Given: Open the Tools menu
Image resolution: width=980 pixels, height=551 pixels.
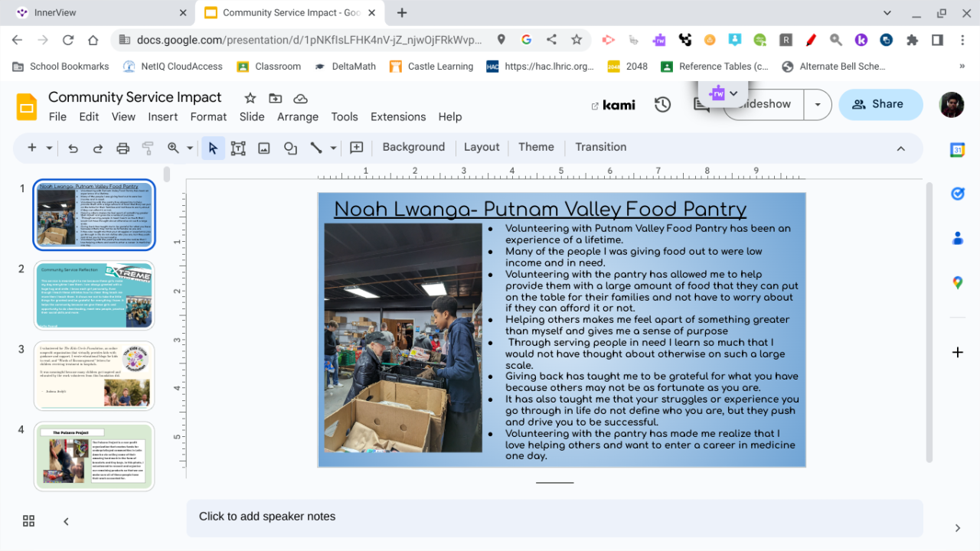Looking at the screenshot, I should point(345,117).
